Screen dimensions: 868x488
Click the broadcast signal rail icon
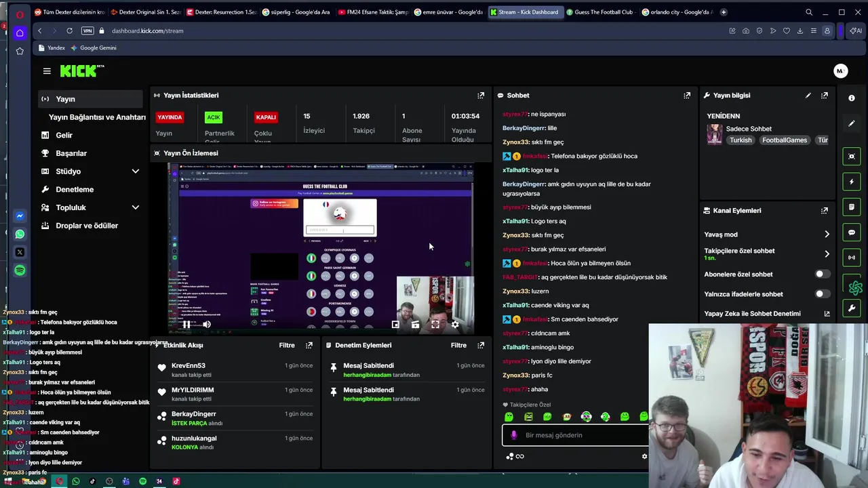852,258
